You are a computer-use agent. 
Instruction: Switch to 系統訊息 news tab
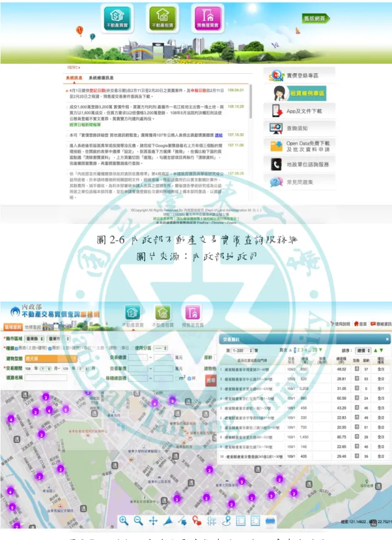(x=74, y=78)
